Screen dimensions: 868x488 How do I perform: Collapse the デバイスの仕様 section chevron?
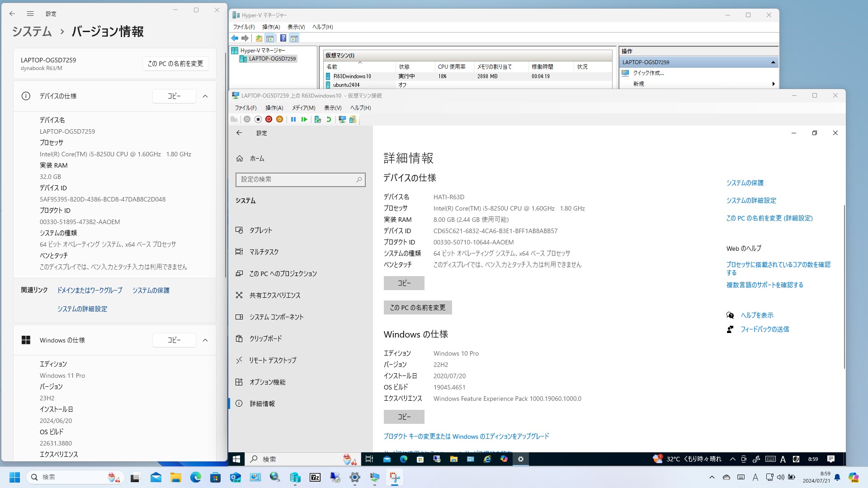click(x=205, y=96)
